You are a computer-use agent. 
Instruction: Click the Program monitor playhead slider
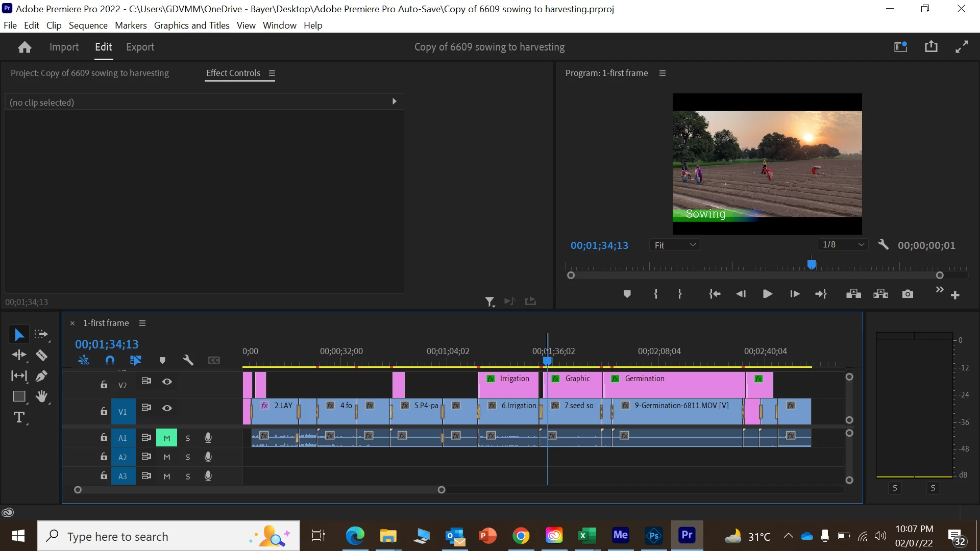coord(812,264)
